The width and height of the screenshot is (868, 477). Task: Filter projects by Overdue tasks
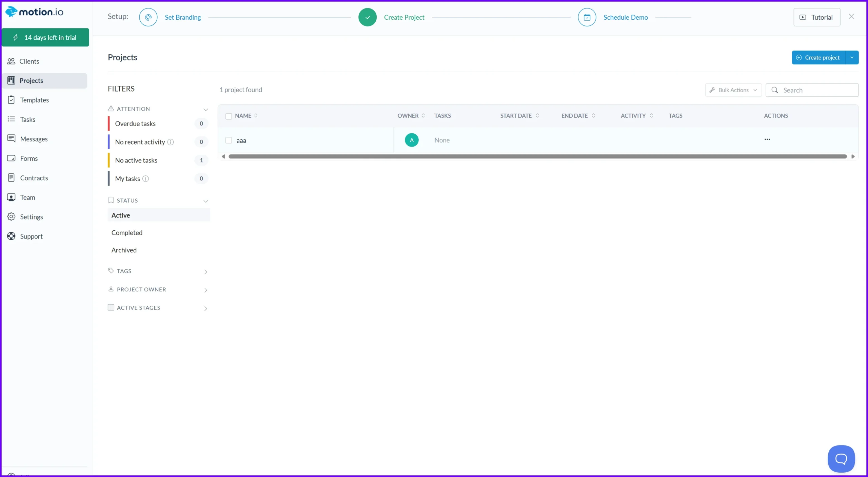click(135, 123)
